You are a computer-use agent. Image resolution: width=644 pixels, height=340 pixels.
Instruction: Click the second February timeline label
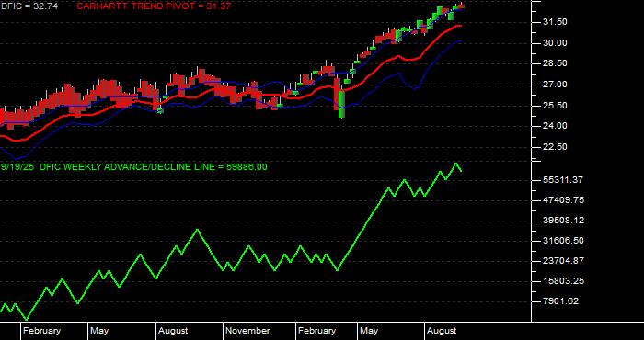[x=317, y=331]
